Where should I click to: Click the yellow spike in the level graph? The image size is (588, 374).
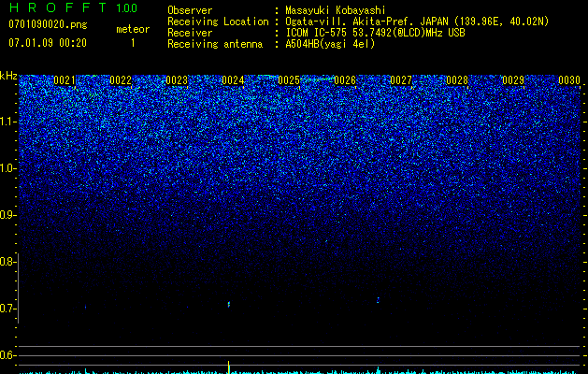[x=229, y=367]
